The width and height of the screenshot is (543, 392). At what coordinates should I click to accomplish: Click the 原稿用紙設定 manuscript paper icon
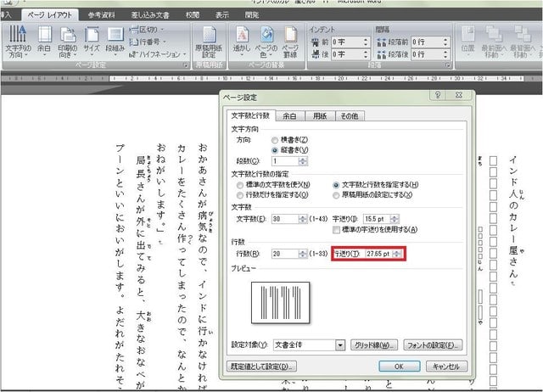209,42
